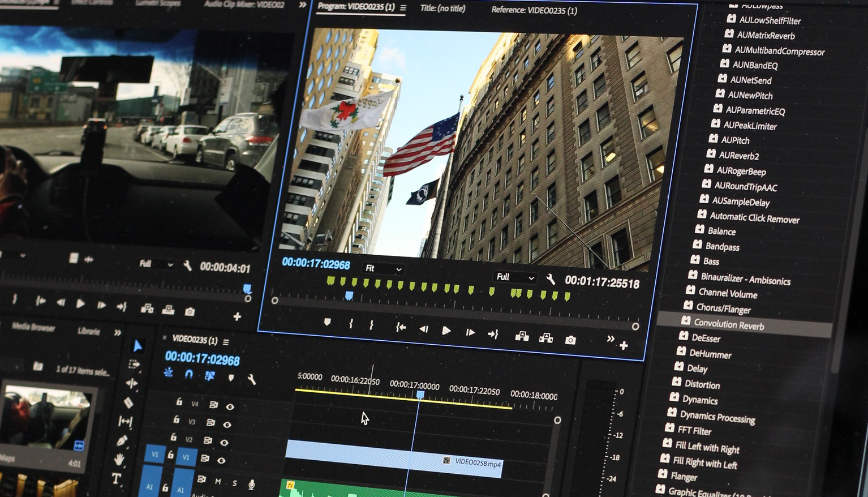Add marker from timeline header
The width and height of the screenshot is (868, 497).
231,378
